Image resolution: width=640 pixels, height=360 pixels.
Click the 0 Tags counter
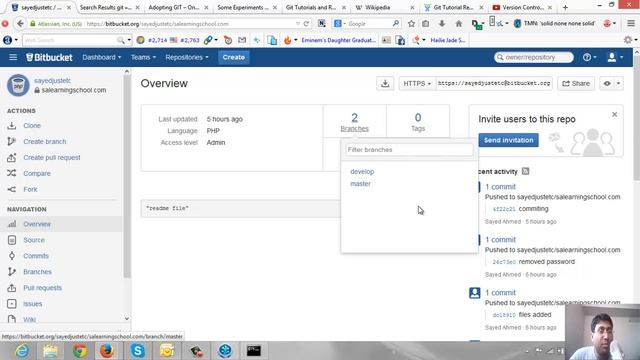tap(418, 122)
